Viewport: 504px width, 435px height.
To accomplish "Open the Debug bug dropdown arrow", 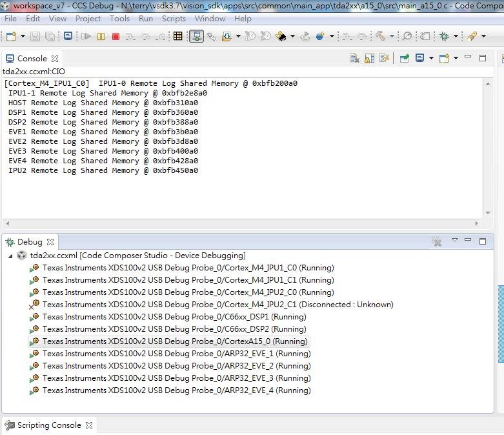I will click(456, 36).
